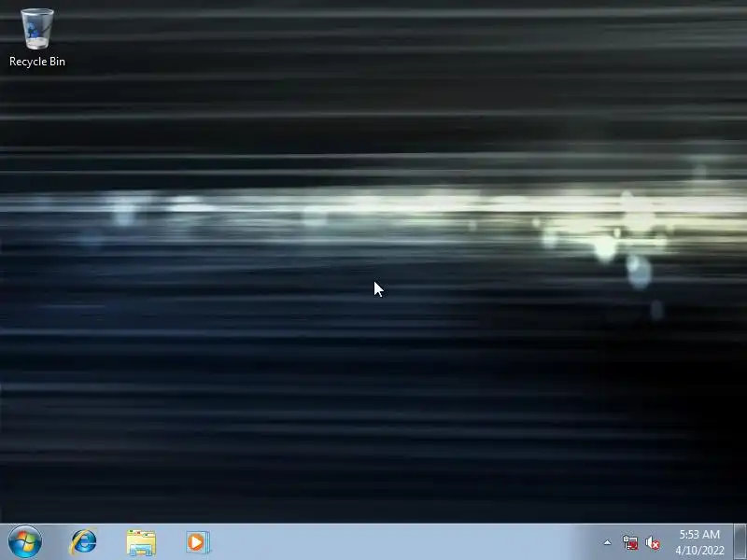
Task: Open Windows Explorer from the taskbar
Action: tap(141, 542)
